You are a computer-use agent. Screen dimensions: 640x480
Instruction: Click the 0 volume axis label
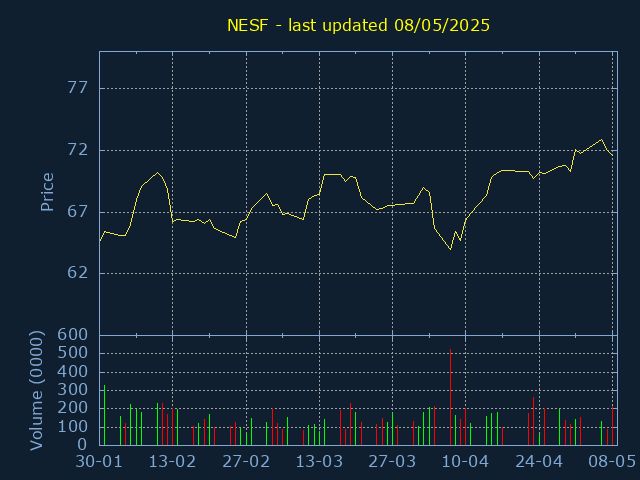click(82, 444)
